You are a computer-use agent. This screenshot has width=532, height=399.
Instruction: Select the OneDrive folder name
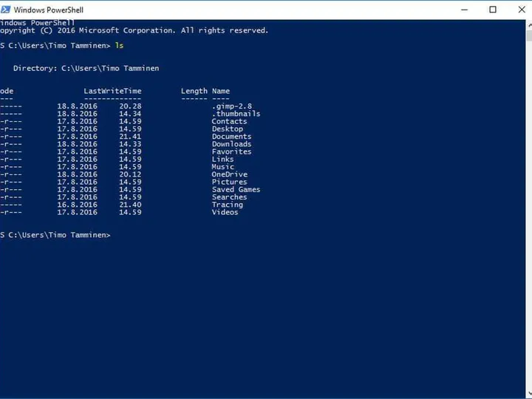(230, 174)
